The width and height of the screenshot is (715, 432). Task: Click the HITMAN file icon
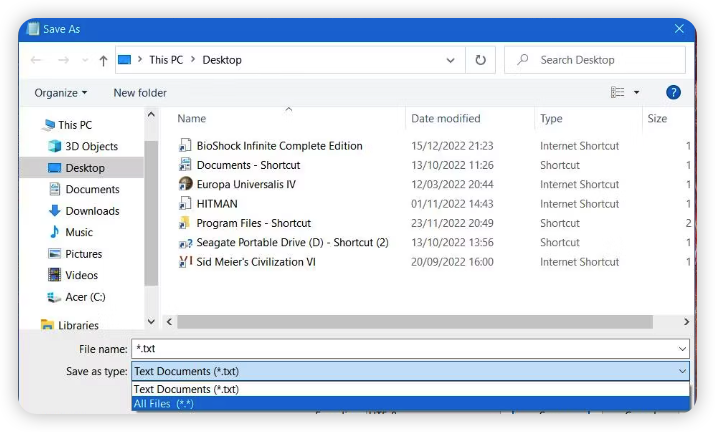pyautogui.click(x=185, y=203)
